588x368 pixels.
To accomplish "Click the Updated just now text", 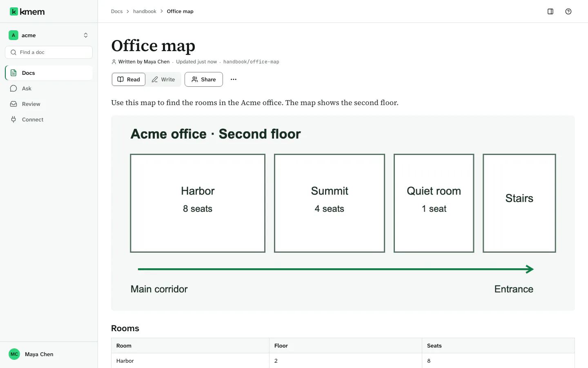I will coord(196,62).
